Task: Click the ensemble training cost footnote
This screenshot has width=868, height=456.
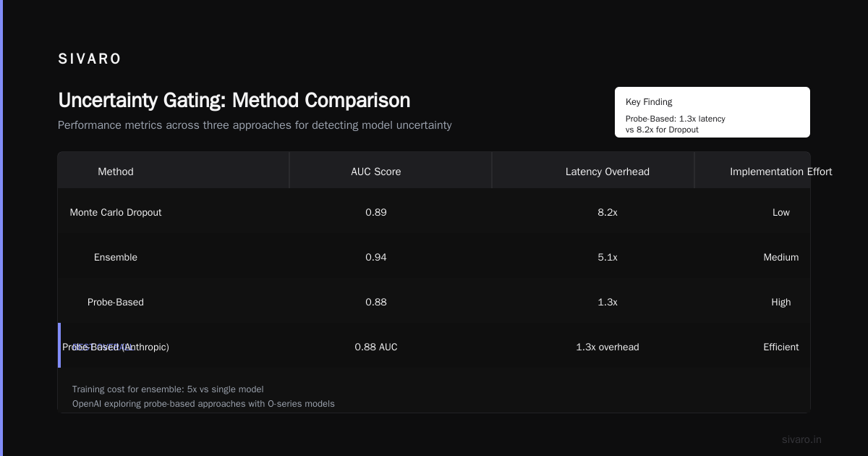Action: tap(168, 389)
